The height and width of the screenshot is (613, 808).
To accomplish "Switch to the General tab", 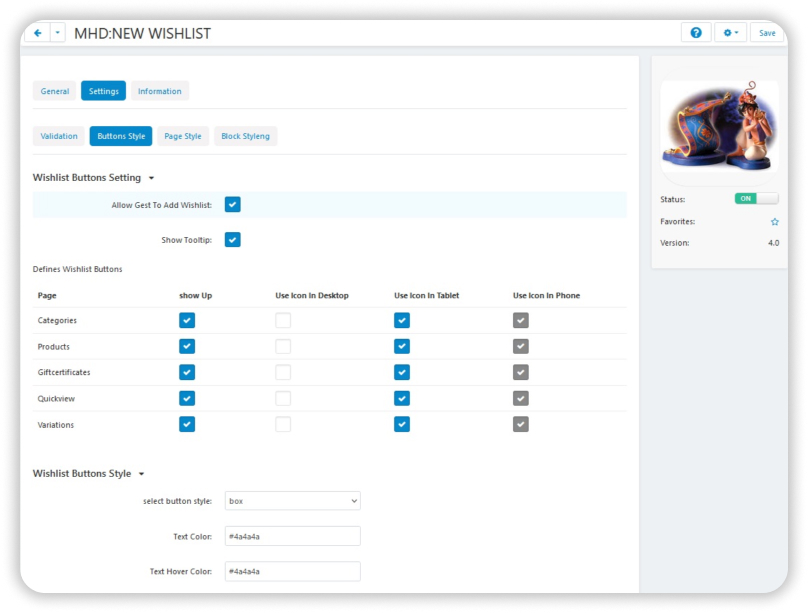I will pyautogui.click(x=55, y=91).
